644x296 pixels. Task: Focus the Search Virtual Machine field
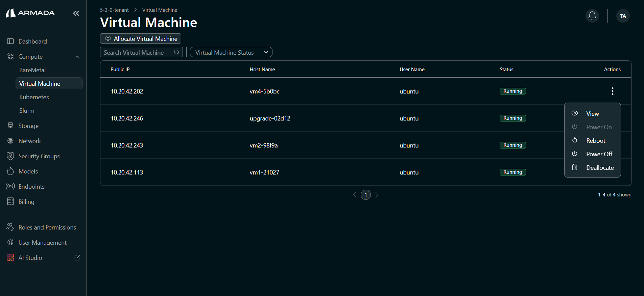(x=137, y=52)
